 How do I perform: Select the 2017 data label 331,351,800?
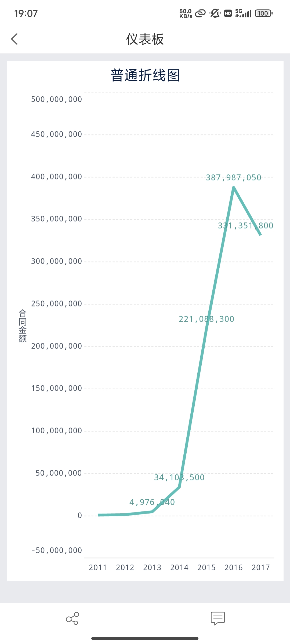[x=245, y=226]
